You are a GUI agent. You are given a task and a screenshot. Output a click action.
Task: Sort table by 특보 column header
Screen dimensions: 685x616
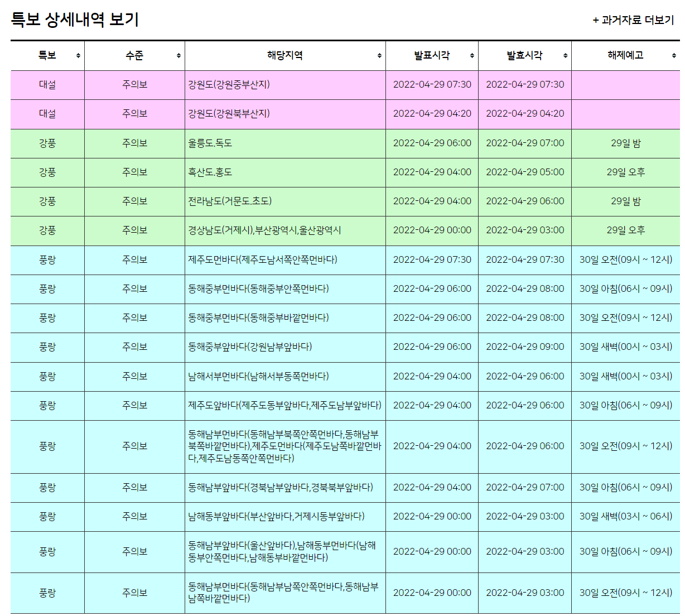47,55
